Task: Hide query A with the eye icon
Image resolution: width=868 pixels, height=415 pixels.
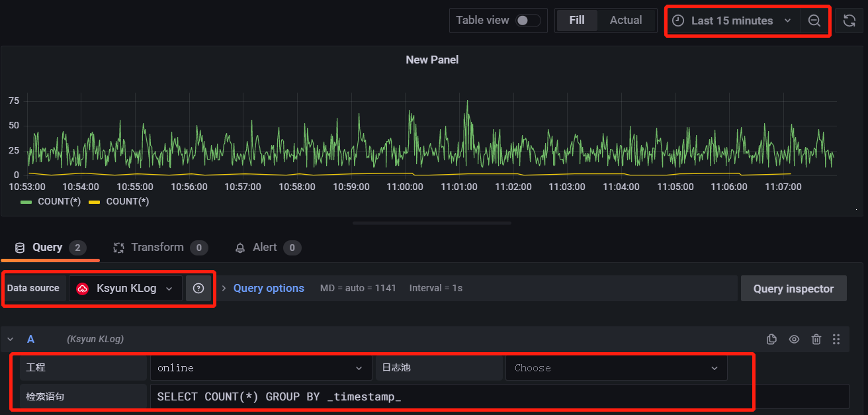Action: pos(794,339)
